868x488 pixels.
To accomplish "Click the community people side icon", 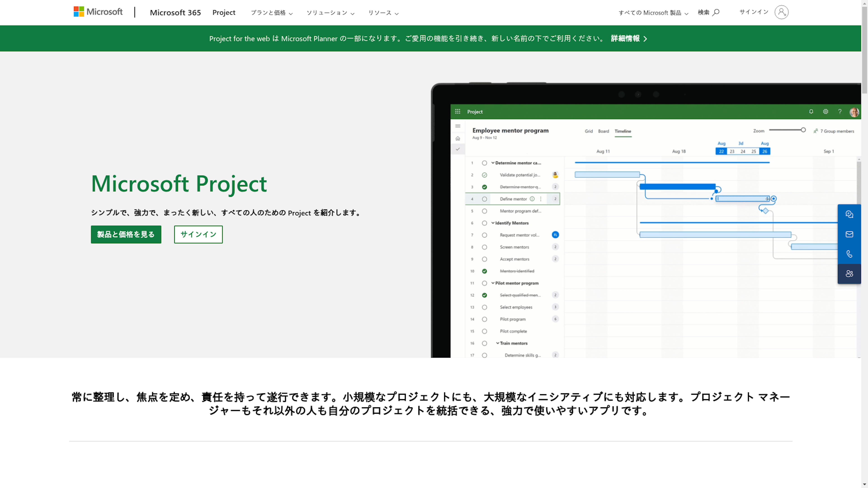I will (849, 274).
